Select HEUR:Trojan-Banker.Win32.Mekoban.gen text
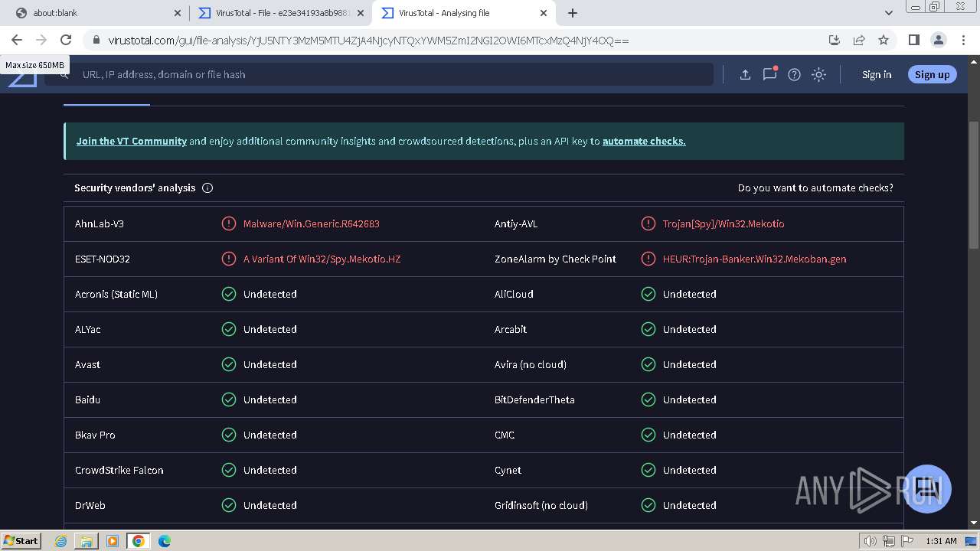980x551 pixels. 755,259
